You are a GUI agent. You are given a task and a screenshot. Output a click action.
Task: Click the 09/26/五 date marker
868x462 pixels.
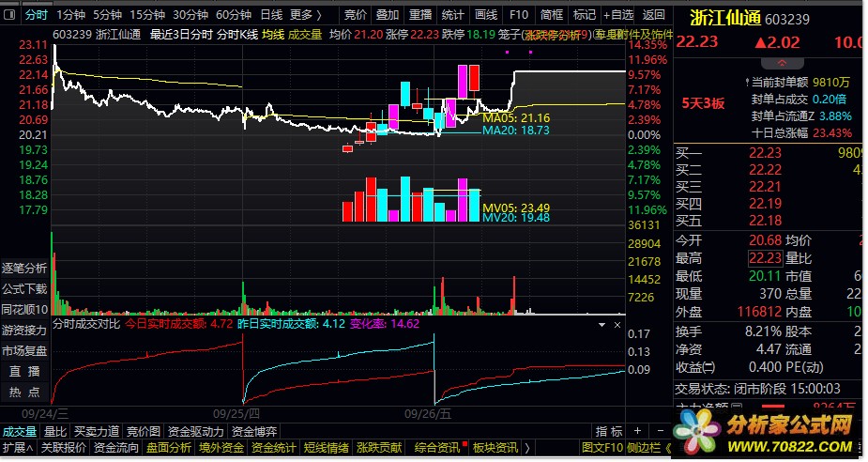pos(428,414)
